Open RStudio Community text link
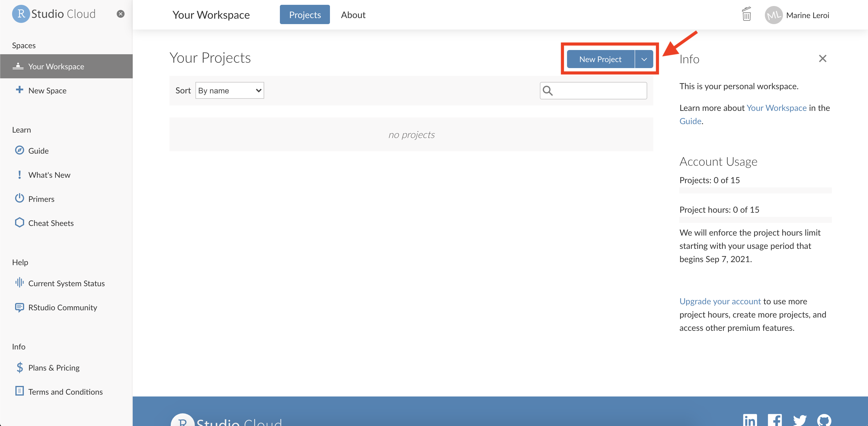The image size is (868, 426). (63, 308)
